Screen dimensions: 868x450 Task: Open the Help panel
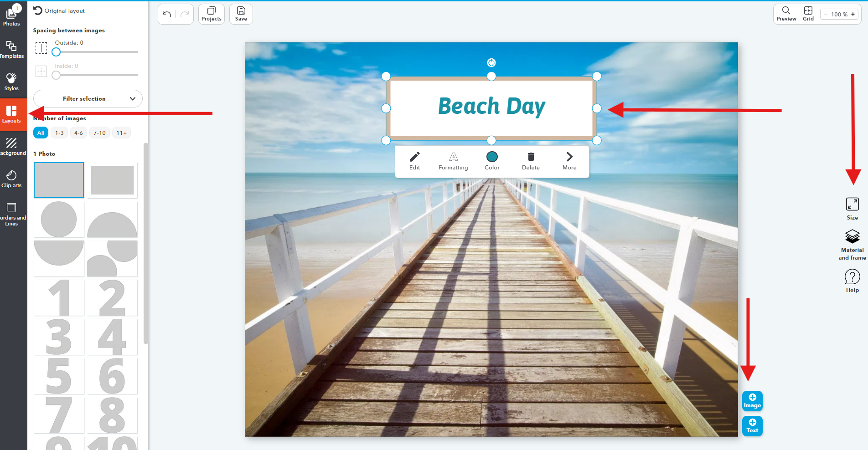click(x=852, y=281)
